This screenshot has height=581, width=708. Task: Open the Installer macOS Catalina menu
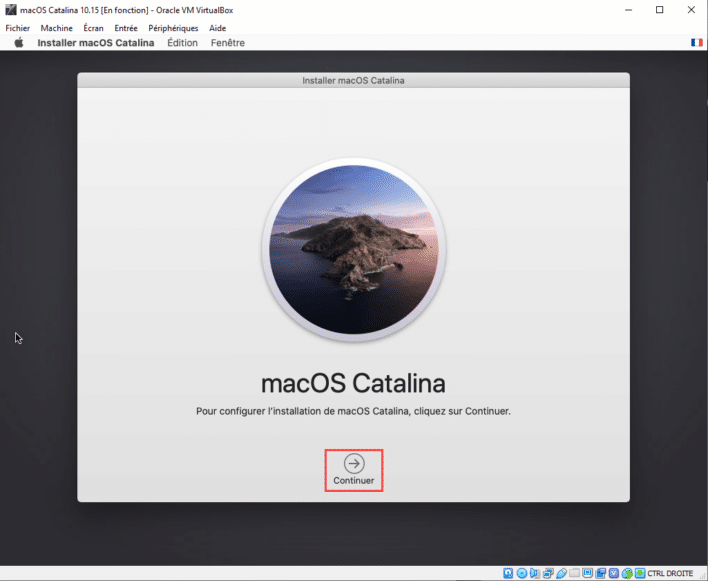click(96, 43)
